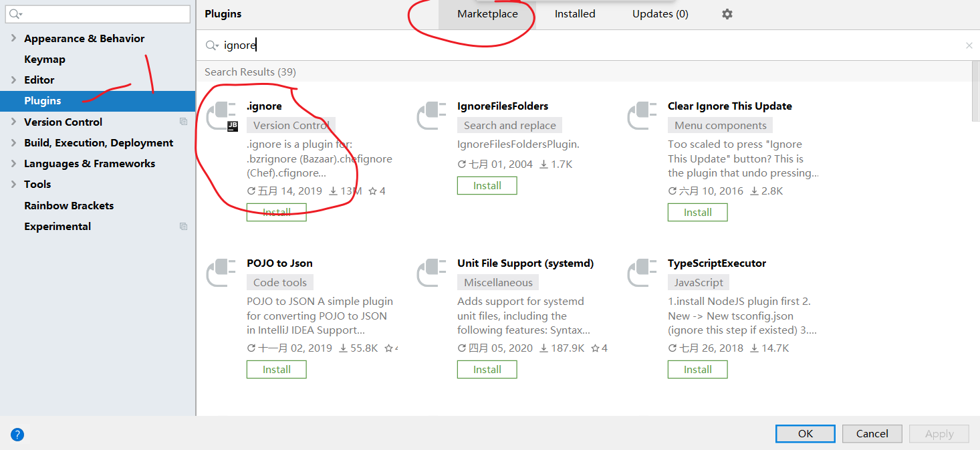Viewport: 980px width, 450px height.
Task: Open the plugins gear settings menu
Action: pos(727,14)
